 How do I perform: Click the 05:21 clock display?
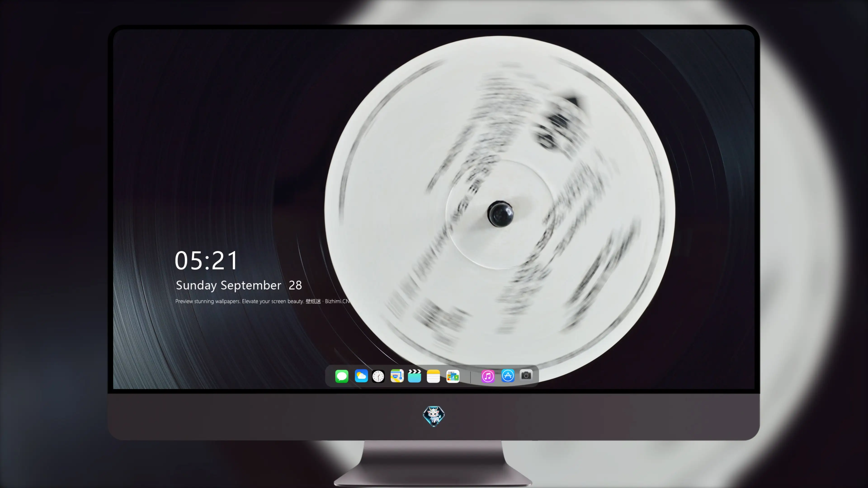tap(207, 261)
